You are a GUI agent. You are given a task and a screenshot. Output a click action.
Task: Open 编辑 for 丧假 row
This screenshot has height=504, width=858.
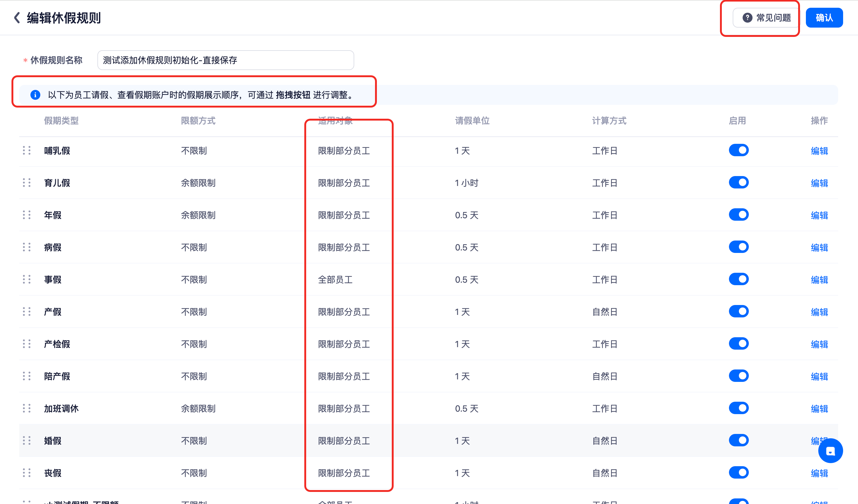click(819, 473)
